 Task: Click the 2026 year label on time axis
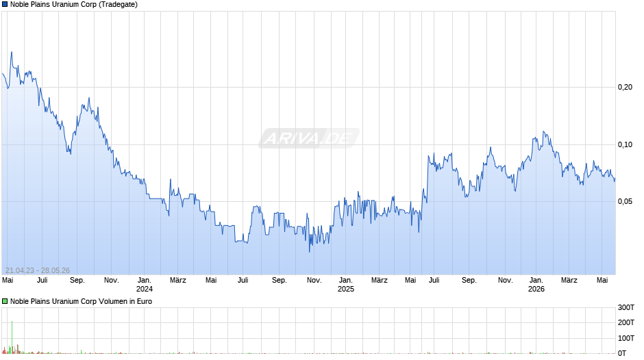click(536, 289)
